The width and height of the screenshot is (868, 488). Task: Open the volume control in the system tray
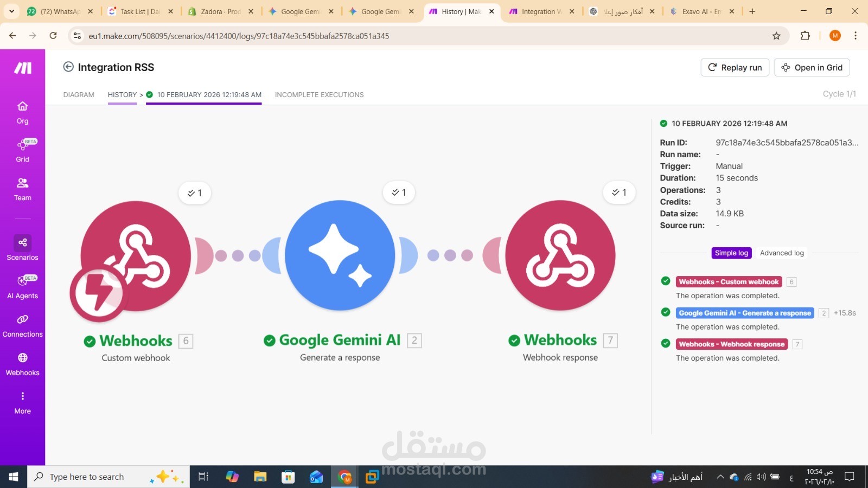point(761,477)
